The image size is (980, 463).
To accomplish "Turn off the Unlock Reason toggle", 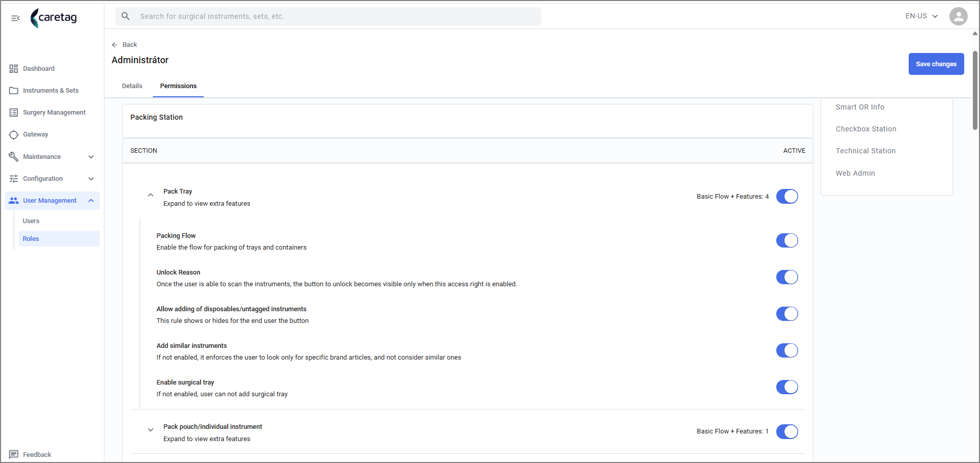I will tap(787, 277).
